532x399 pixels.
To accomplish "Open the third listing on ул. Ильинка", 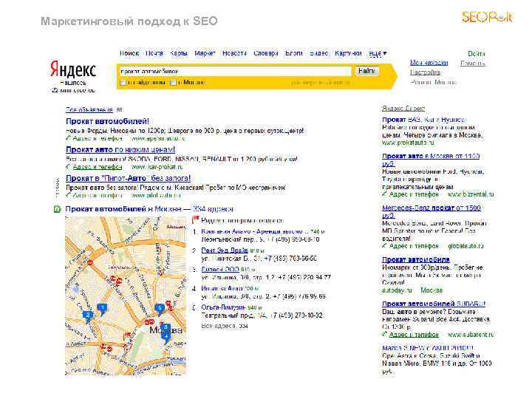I will pos(220,270).
